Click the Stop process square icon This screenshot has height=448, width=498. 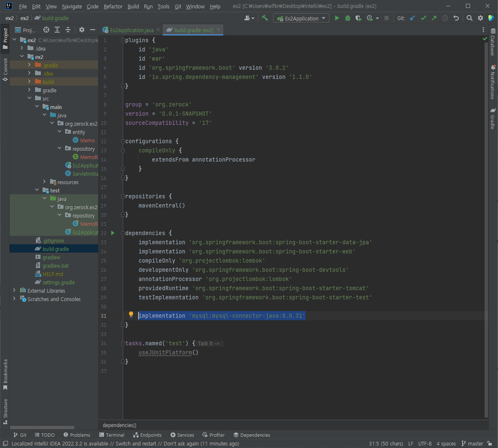click(x=387, y=18)
